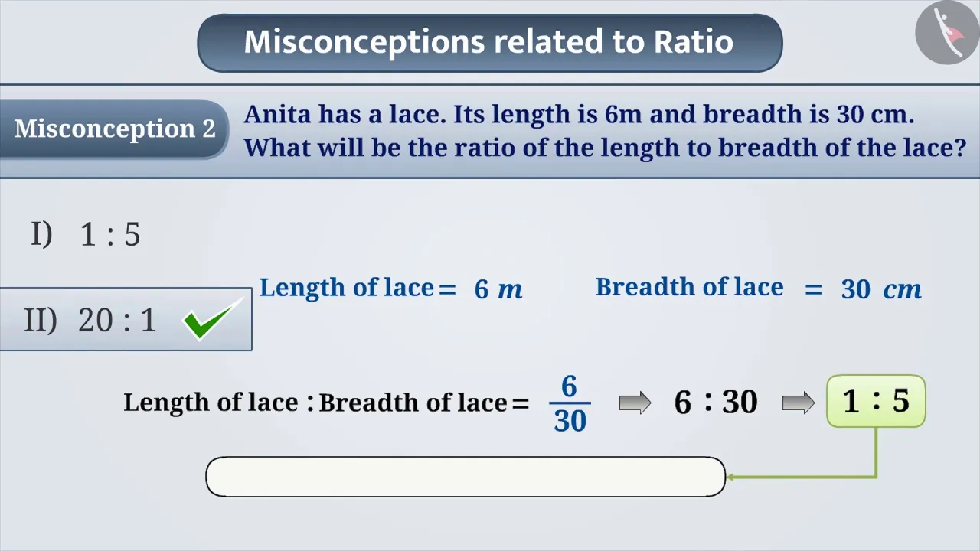The image size is (980, 551).
Task: Click the 6 over 30 fraction
Action: pyautogui.click(x=570, y=403)
